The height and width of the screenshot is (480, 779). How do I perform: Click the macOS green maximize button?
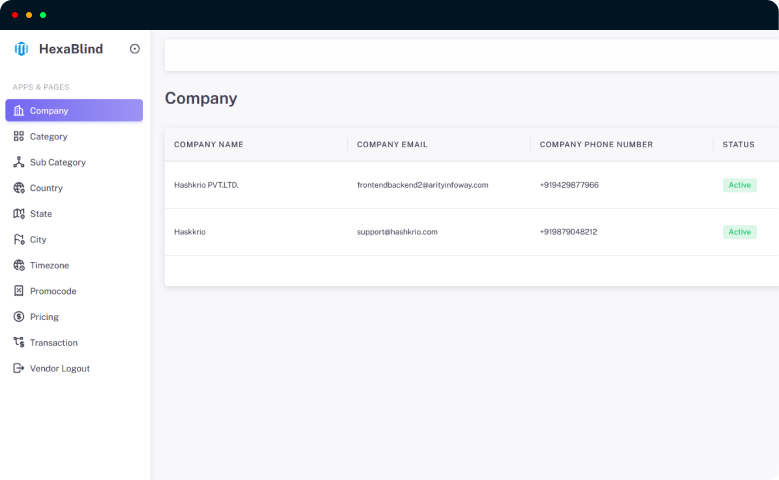click(x=43, y=15)
